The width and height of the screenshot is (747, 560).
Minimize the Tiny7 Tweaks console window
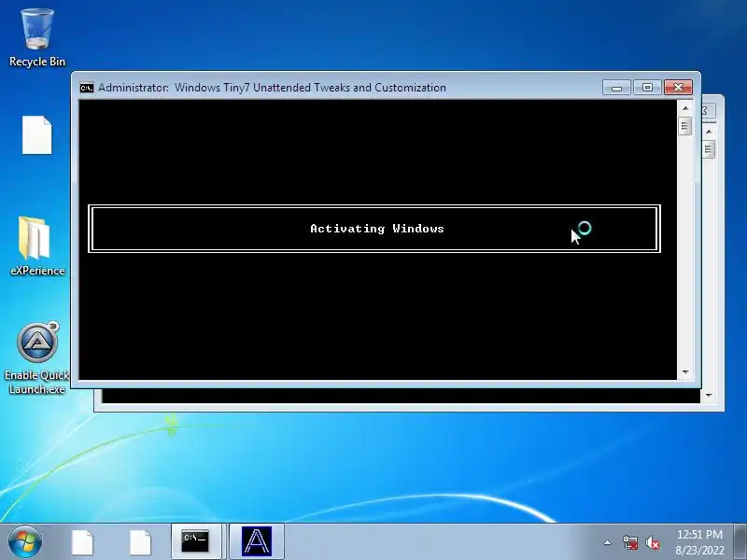(x=616, y=87)
